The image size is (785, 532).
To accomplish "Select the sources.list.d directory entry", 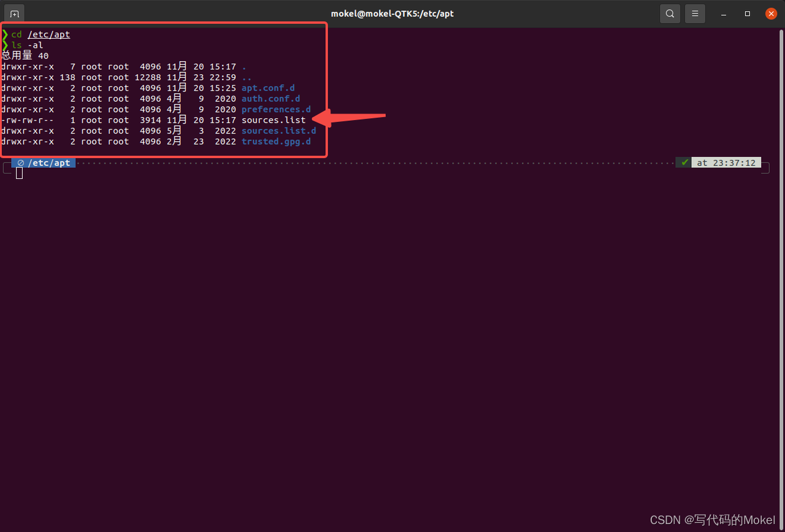I will [x=278, y=131].
